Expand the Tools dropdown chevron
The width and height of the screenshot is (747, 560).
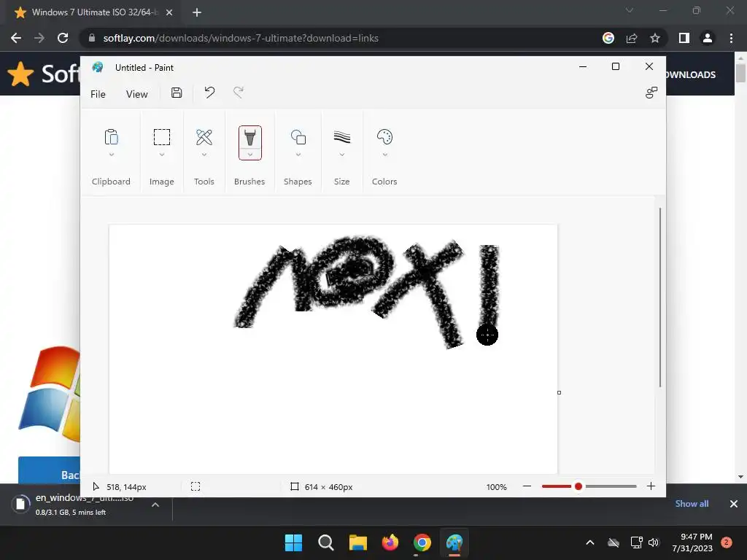pos(204,155)
